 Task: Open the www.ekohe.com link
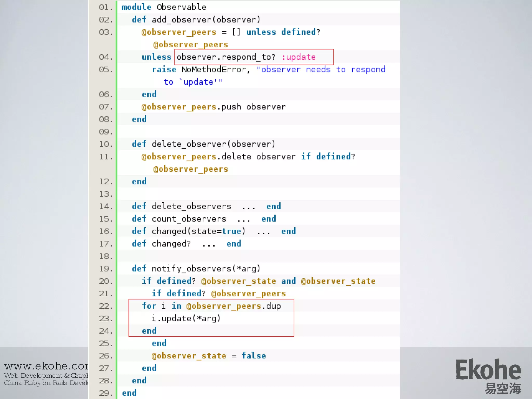pos(46,366)
